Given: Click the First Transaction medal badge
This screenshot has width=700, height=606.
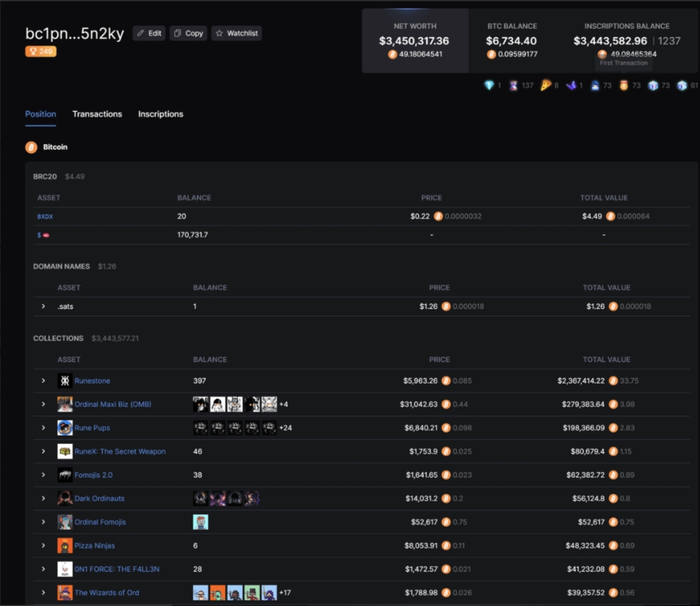Looking at the screenshot, I should coord(623,86).
